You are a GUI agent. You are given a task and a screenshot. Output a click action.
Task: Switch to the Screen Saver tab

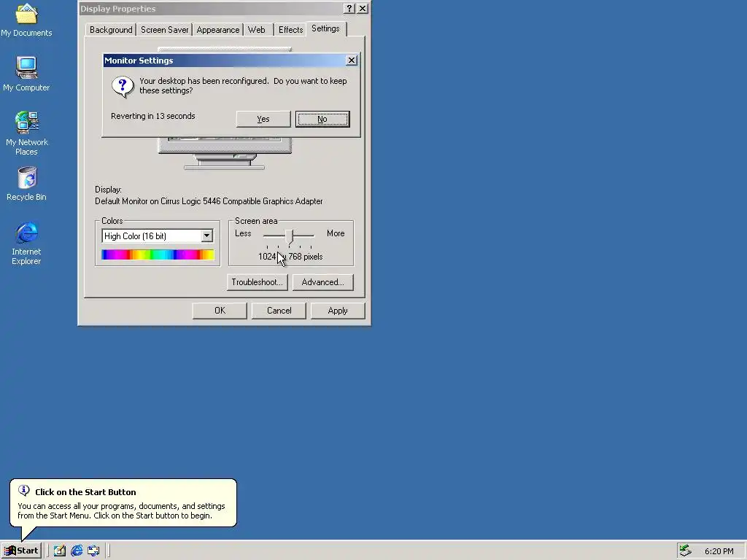click(164, 30)
